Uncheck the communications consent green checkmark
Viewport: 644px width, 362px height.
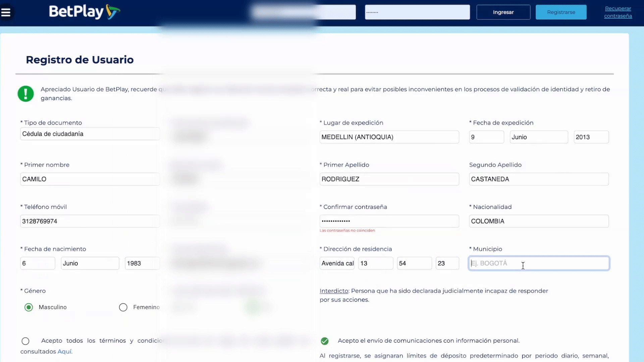pyautogui.click(x=325, y=341)
